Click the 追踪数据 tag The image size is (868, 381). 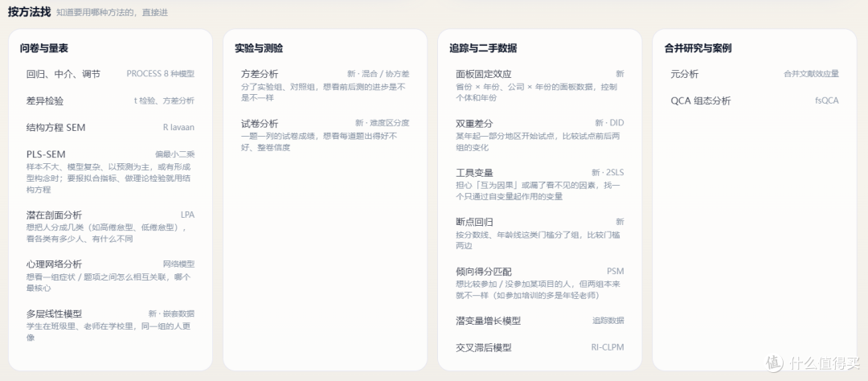point(608,321)
